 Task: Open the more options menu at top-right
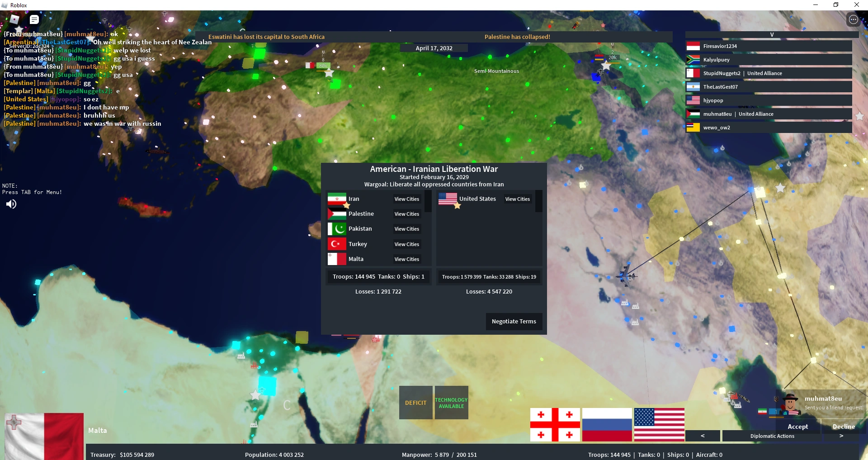[854, 19]
